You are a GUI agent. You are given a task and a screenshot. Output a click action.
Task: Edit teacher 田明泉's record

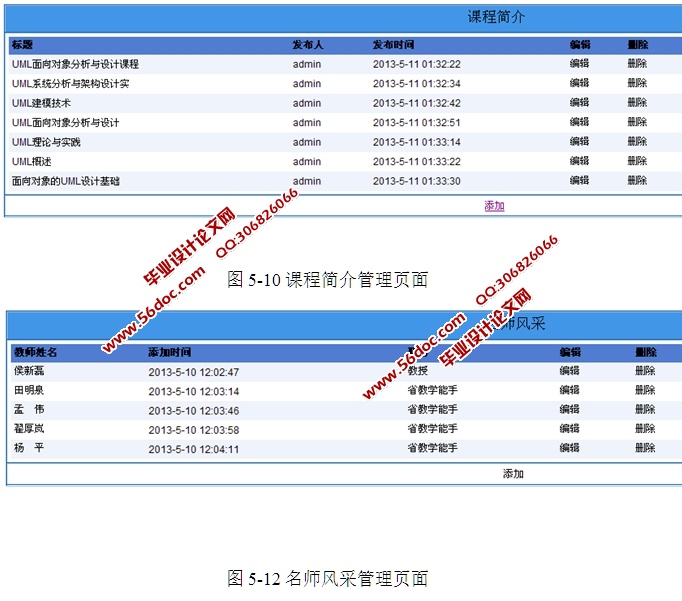pos(569,390)
